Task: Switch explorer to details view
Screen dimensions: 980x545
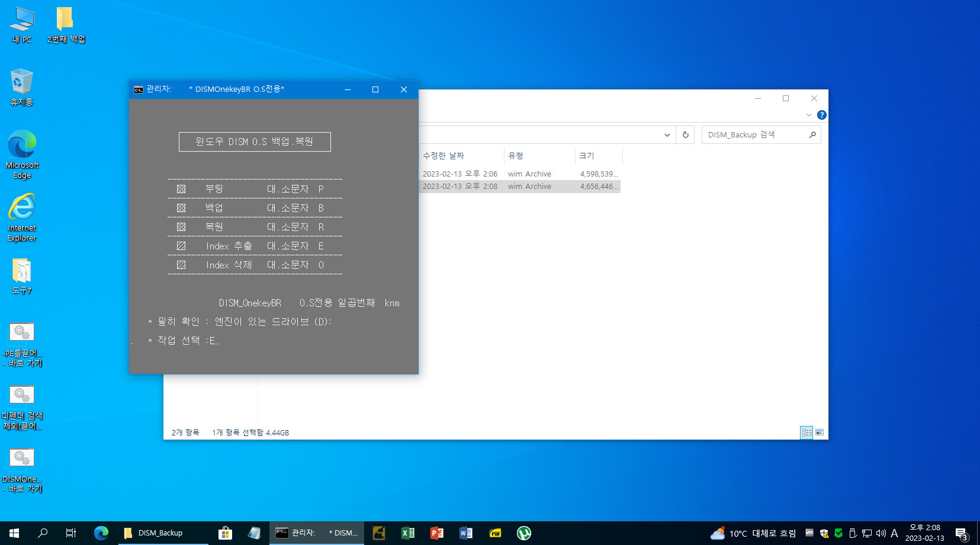Action: pyautogui.click(x=807, y=432)
